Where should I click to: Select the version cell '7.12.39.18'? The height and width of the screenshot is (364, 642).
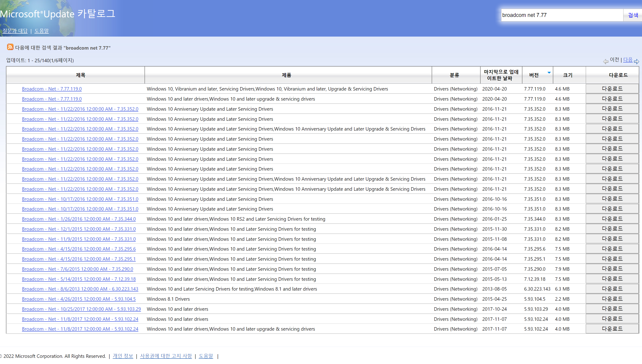pyautogui.click(x=535, y=279)
